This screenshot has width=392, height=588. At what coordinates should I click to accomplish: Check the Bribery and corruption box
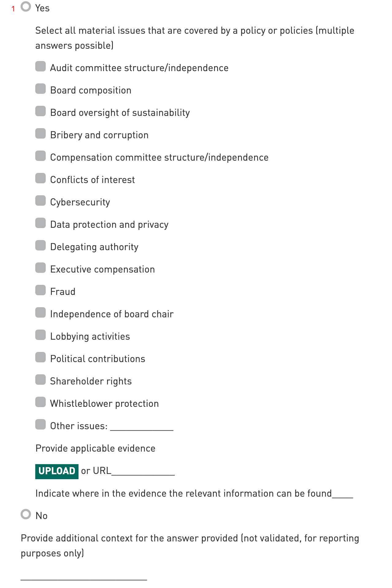coord(40,134)
